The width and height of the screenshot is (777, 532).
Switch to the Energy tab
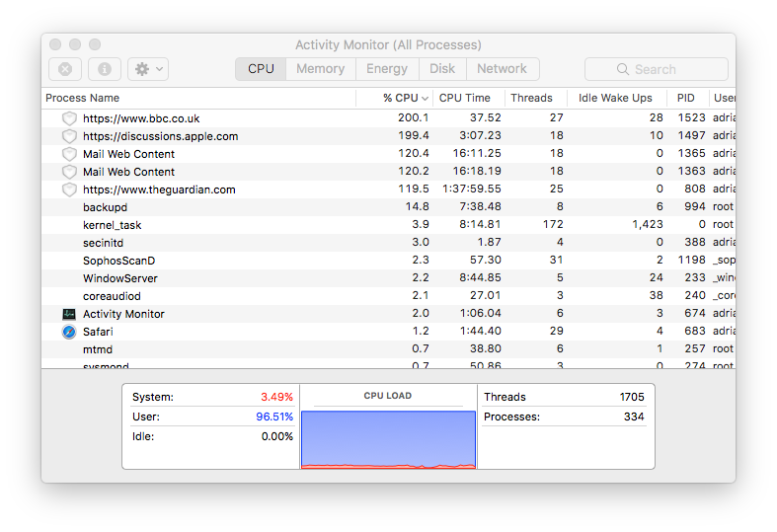click(x=387, y=69)
